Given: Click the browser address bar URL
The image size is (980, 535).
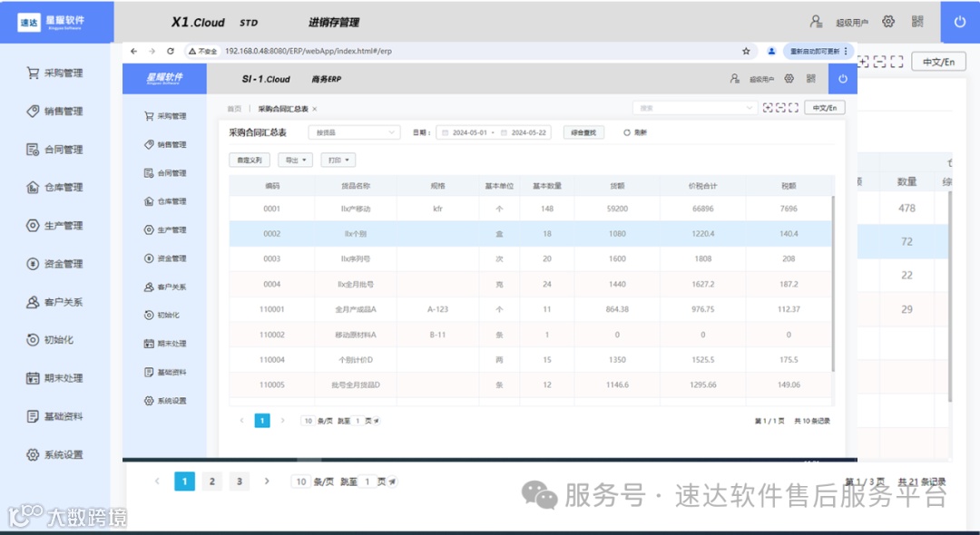Looking at the screenshot, I should point(309,51).
